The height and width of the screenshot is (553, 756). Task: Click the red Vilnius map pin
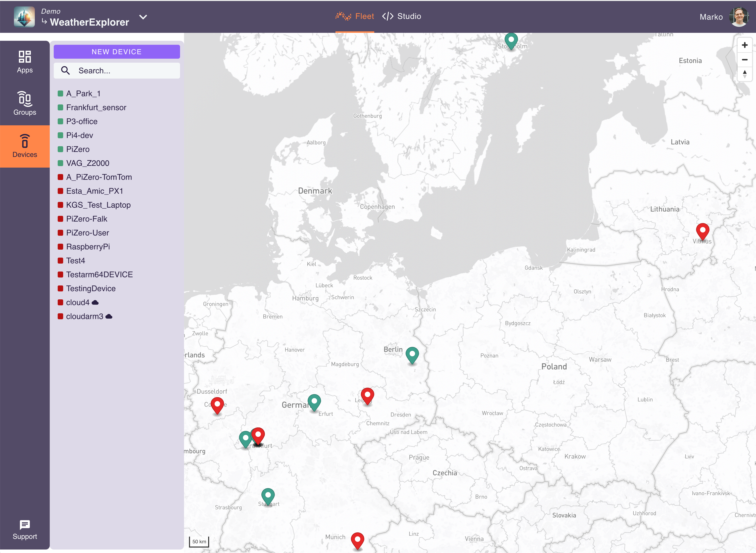[x=703, y=231]
